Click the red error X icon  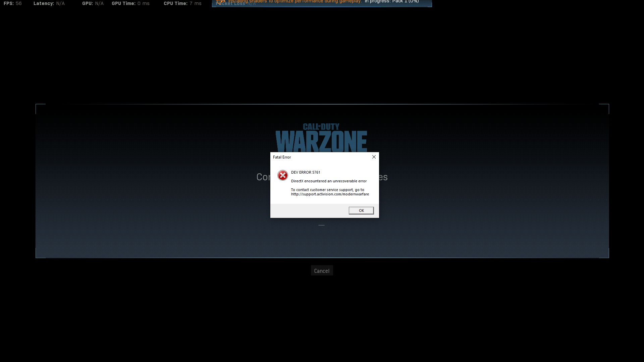pyautogui.click(x=282, y=175)
